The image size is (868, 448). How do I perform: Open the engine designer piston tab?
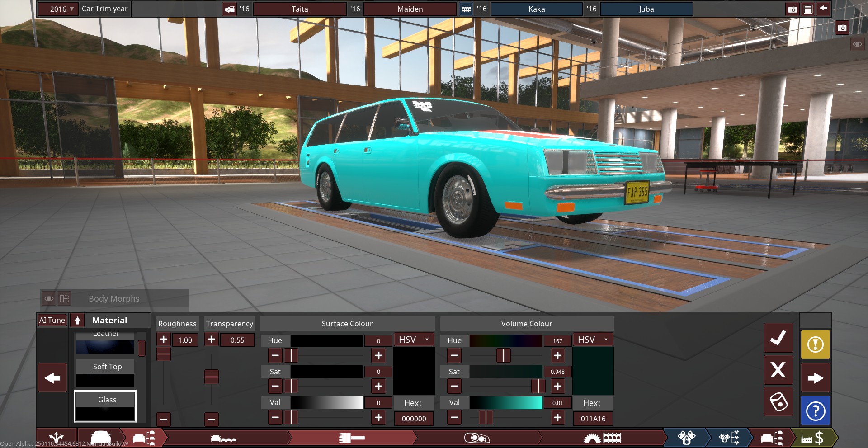686,438
